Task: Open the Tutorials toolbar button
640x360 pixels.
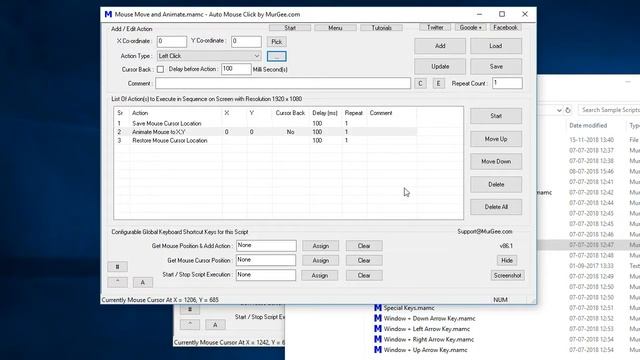Action: (x=382, y=28)
